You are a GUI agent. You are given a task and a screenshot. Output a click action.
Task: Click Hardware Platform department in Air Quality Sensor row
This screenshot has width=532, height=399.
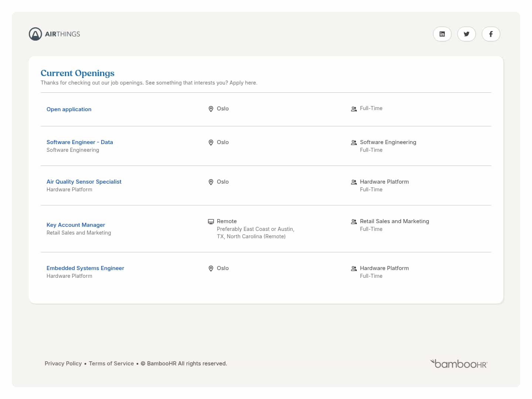[385, 182]
